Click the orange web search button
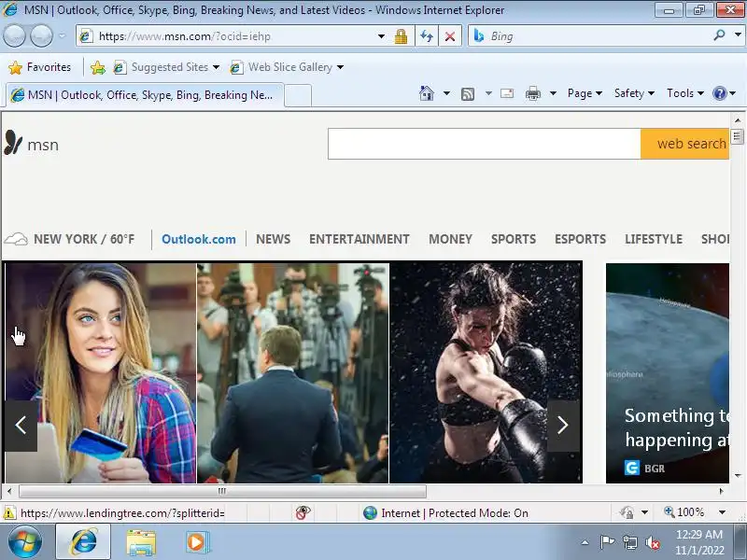 pos(684,144)
